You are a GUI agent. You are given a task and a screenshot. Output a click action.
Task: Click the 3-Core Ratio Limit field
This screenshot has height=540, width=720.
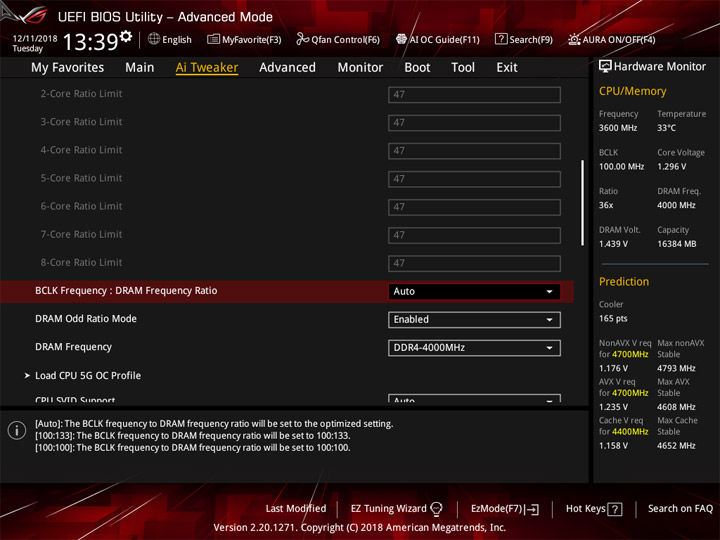[x=474, y=123]
